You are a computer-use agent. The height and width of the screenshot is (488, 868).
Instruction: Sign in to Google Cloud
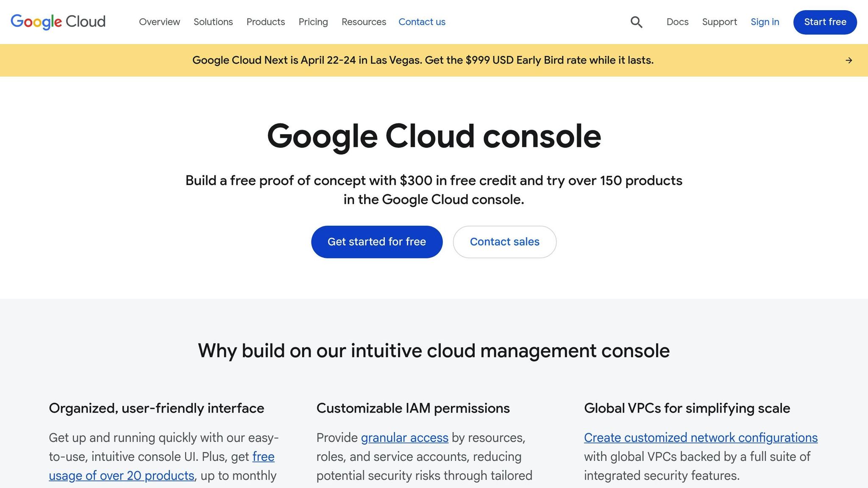point(765,22)
